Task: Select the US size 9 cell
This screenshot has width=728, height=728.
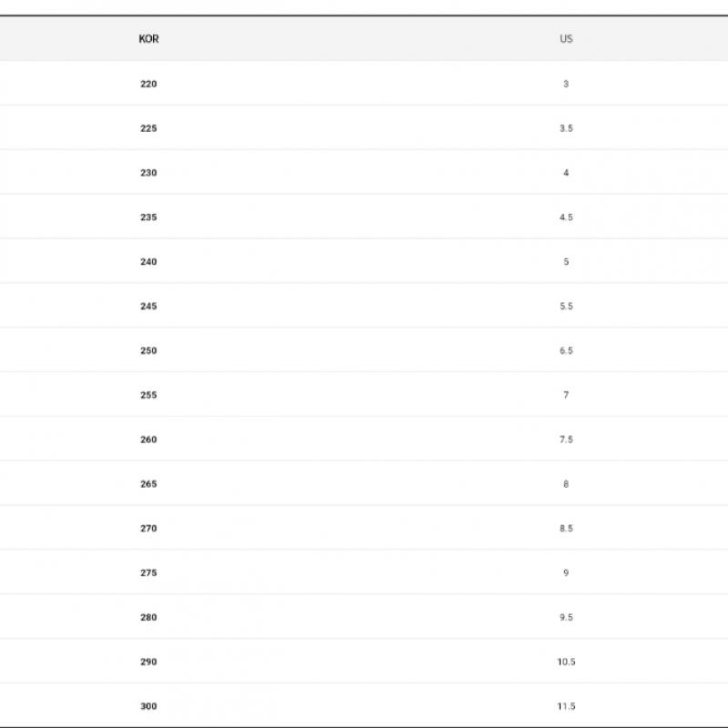Action: coord(566,573)
